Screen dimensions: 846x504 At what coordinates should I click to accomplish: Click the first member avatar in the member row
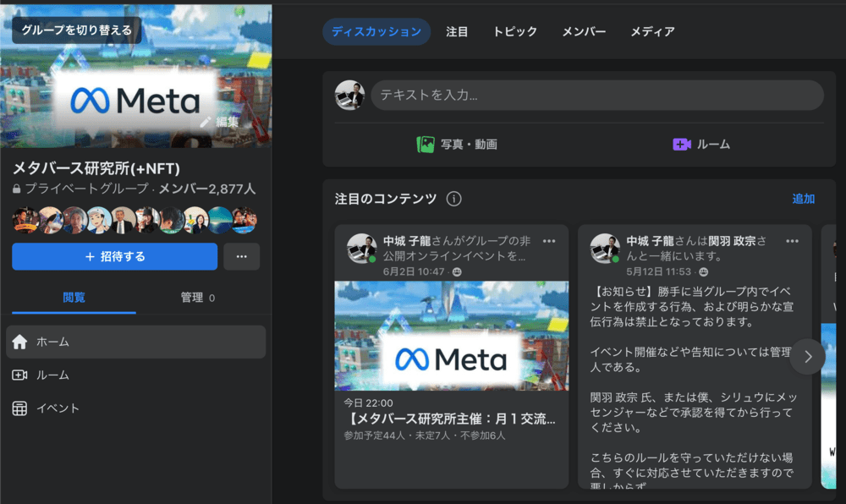(25, 220)
